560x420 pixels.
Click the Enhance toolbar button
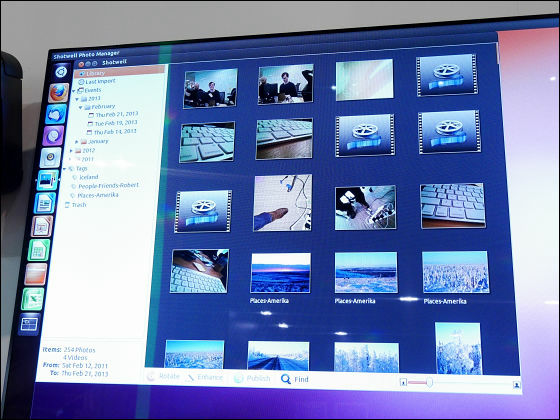(205, 377)
